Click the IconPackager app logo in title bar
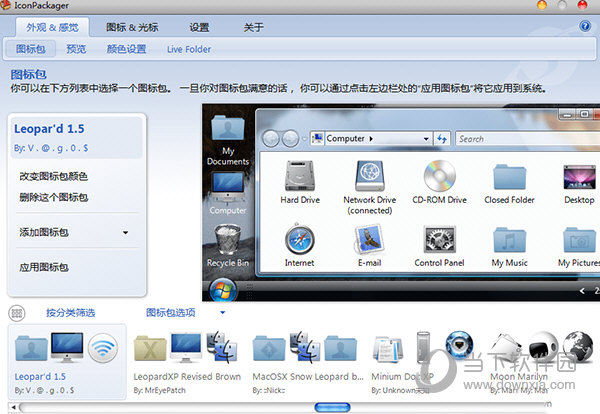This screenshot has height=414, width=600. pyautogui.click(x=5, y=5)
